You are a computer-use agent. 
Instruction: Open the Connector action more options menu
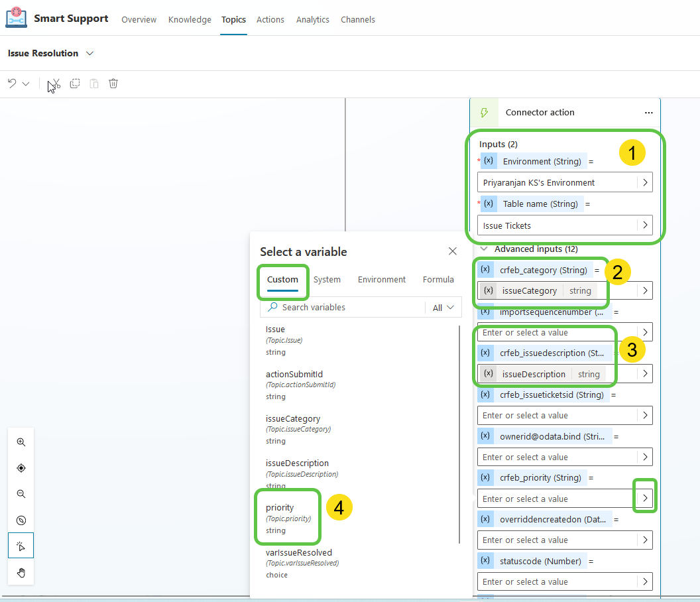point(649,112)
